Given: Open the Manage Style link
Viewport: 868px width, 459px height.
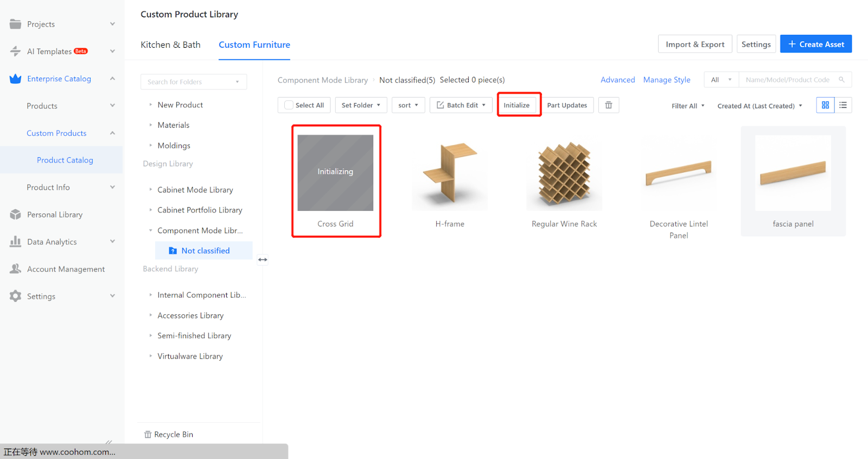Looking at the screenshot, I should click(x=667, y=80).
